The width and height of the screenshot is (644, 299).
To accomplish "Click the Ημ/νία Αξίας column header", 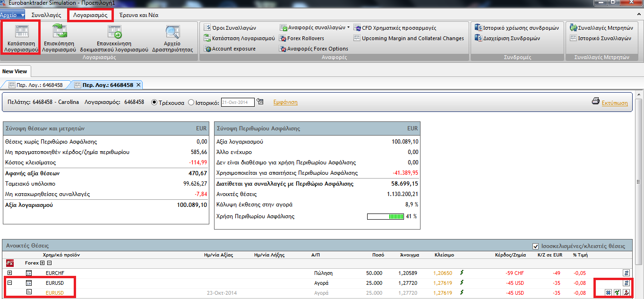I will click(218, 255).
